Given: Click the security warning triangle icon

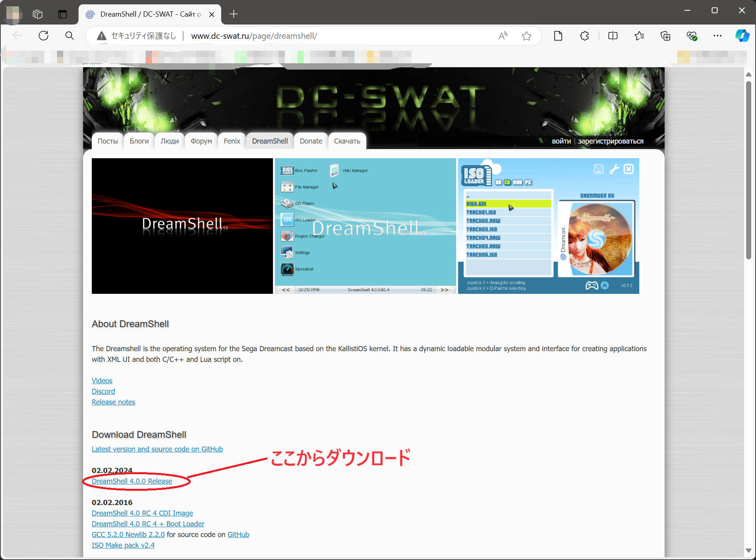Looking at the screenshot, I should 102,36.
